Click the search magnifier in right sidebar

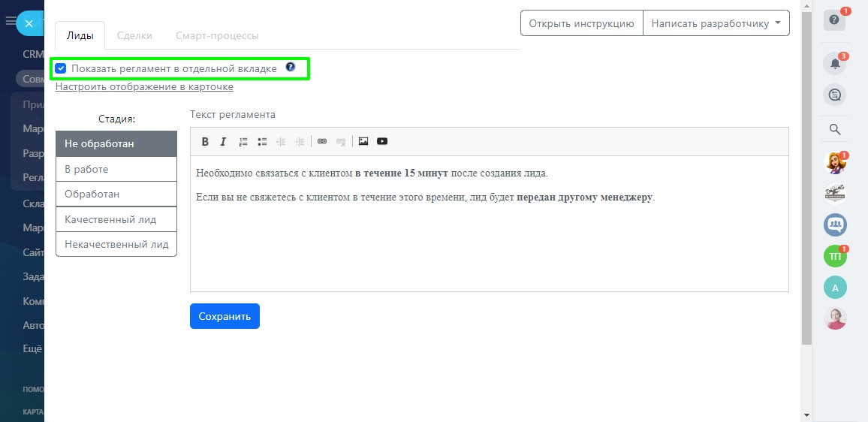tap(834, 129)
